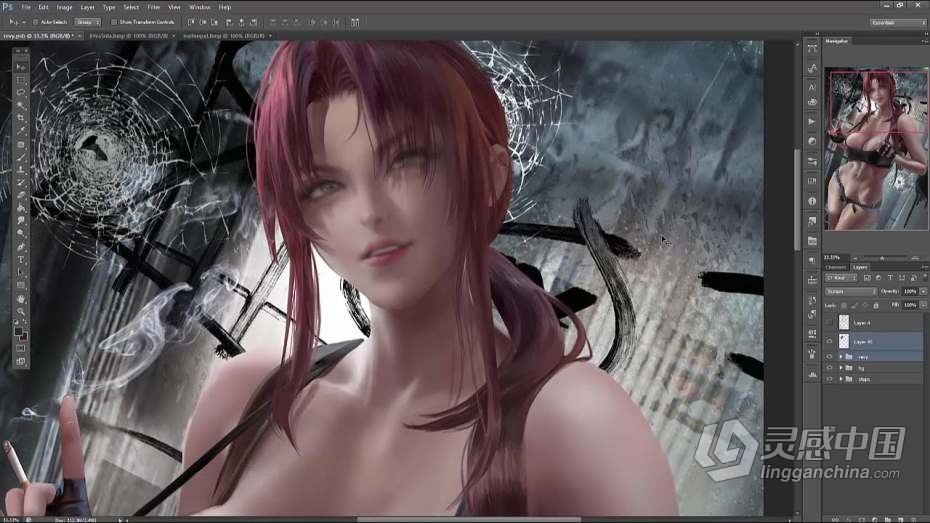
Task: Select the Rectangular Marquee tool
Action: point(21,80)
